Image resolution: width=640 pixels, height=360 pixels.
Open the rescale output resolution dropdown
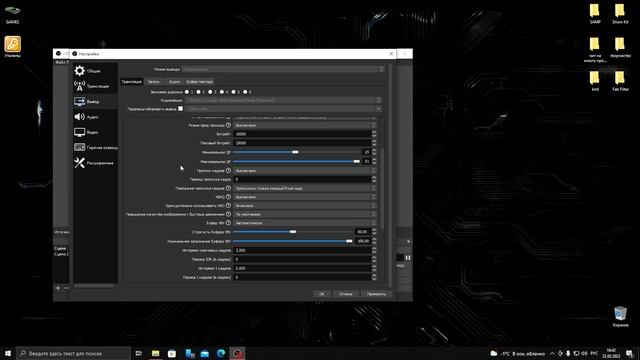pyautogui.click(x=284, y=109)
